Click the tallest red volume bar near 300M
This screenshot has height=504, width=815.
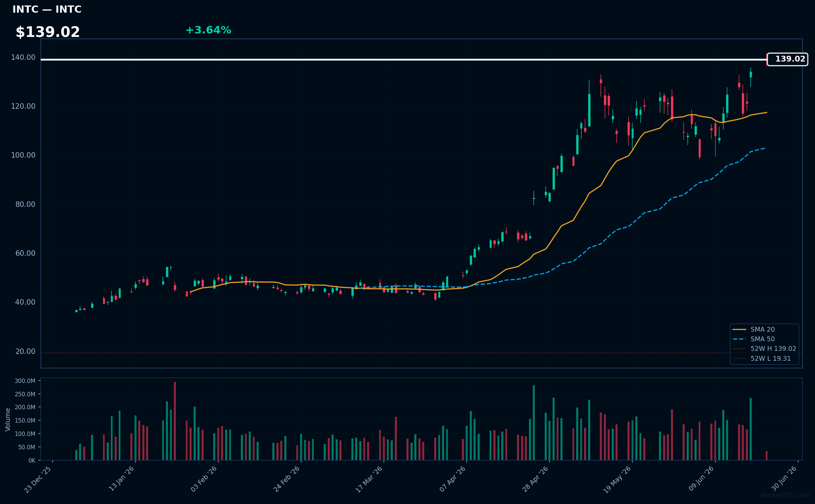[175, 421]
